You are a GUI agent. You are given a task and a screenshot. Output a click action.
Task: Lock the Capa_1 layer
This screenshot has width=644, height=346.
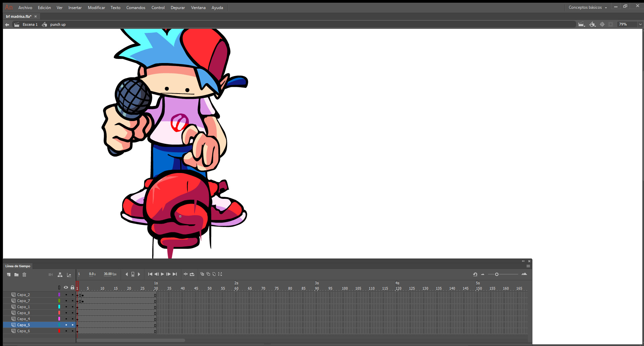coord(72,307)
